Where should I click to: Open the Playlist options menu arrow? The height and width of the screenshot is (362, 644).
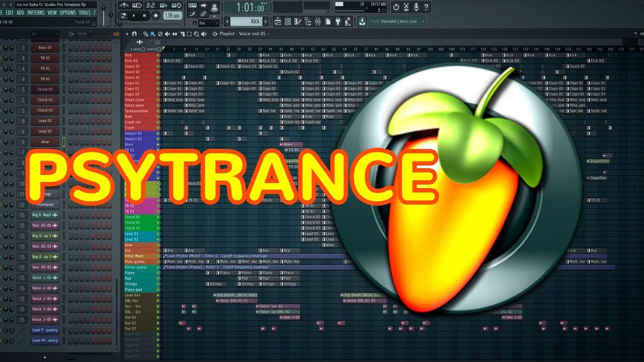click(127, 34)
